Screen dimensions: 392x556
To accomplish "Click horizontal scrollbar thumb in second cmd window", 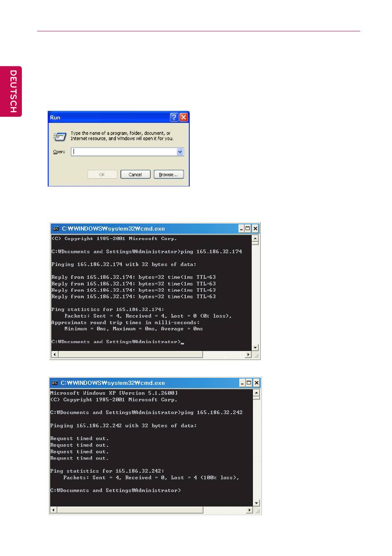I will (130, 510).
